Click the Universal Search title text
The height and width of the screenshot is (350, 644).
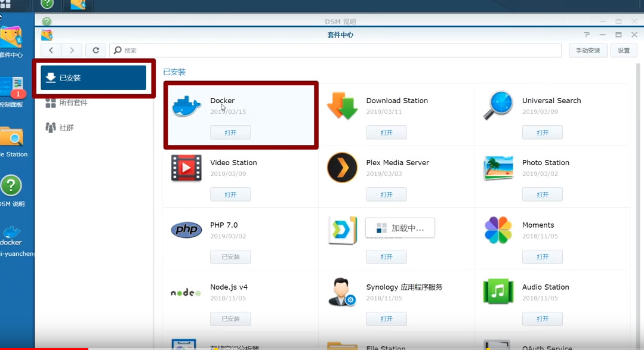click(551, 101)
